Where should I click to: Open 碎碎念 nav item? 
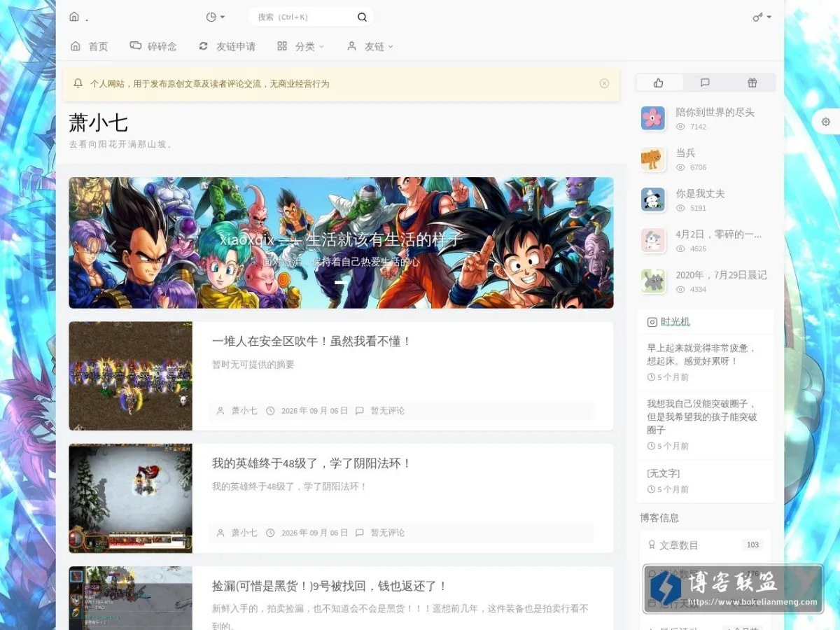pyautogui.click(x=153, y=46)
